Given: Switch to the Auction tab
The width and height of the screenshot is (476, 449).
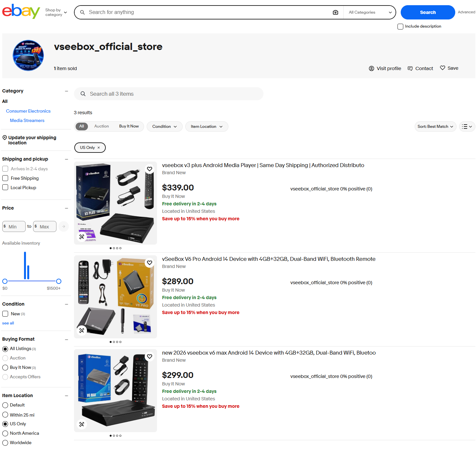Looking at the screenshot, I should point(102,126).
